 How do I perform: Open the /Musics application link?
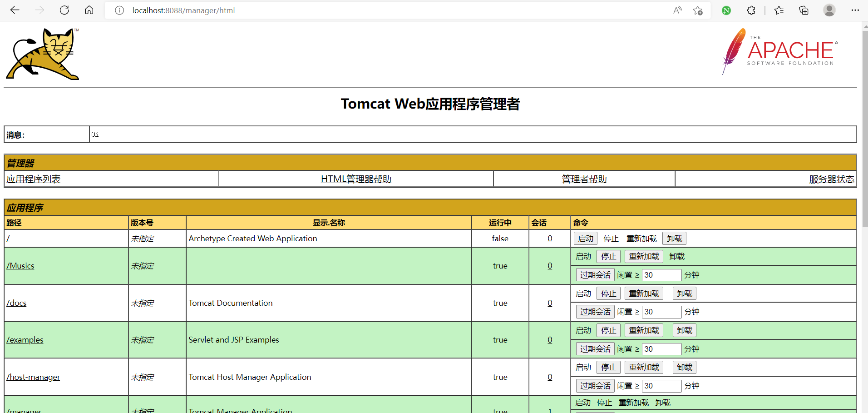[x=20, y=266]
